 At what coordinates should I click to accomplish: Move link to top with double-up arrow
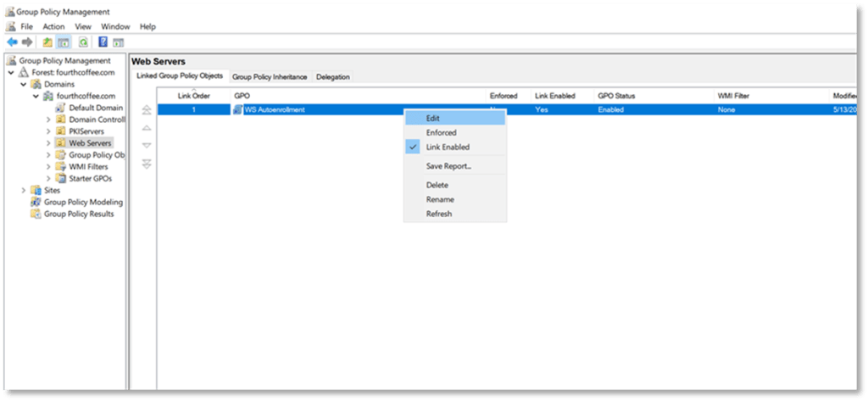point(147,110)
